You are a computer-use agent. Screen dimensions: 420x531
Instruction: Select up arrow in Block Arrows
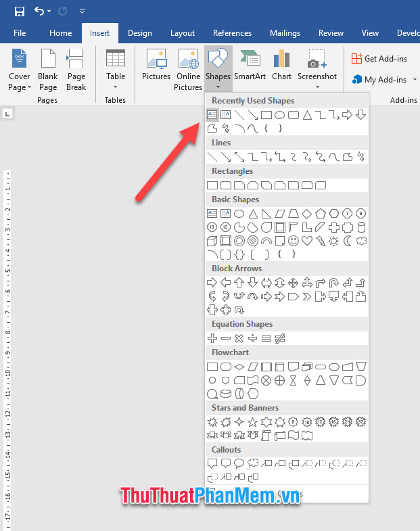[x=239, y=283]
